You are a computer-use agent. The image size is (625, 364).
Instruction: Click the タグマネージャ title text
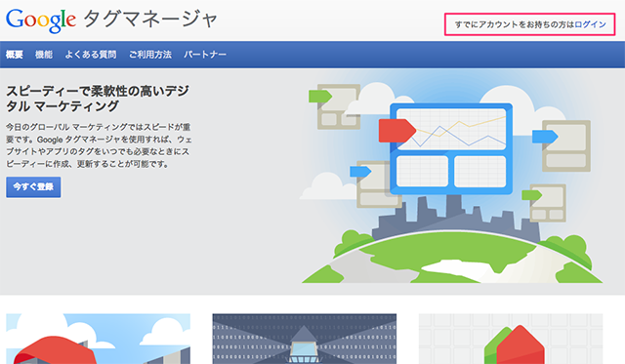(x=150, y=20)
